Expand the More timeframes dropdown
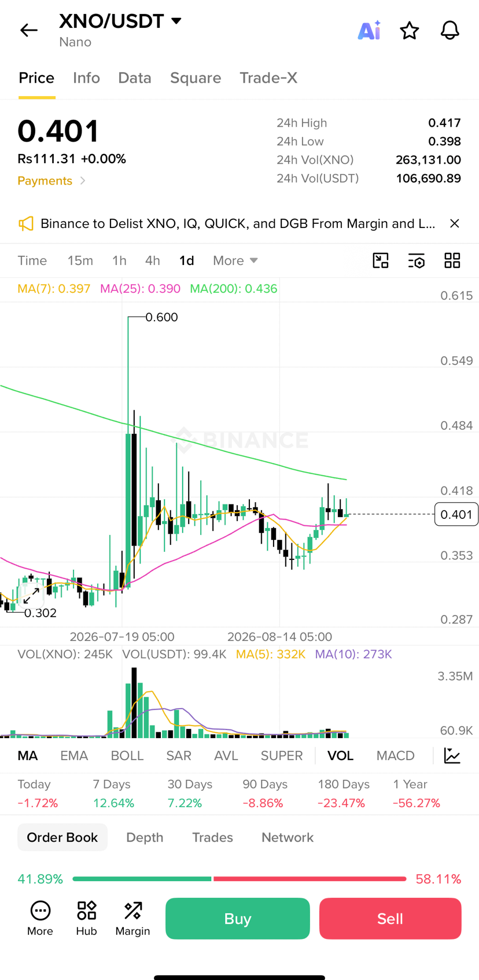This screenshot has width=479, height=980. (x=235, y=260)
